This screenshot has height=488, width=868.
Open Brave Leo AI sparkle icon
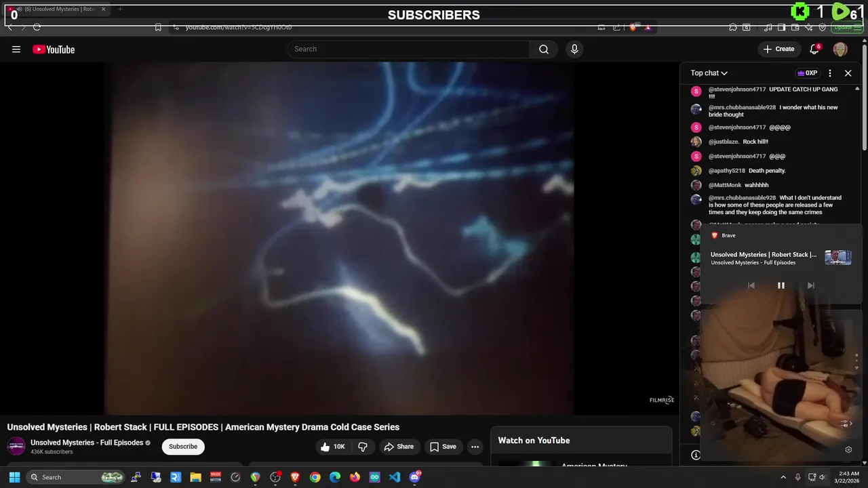click(x=809, y=27)
